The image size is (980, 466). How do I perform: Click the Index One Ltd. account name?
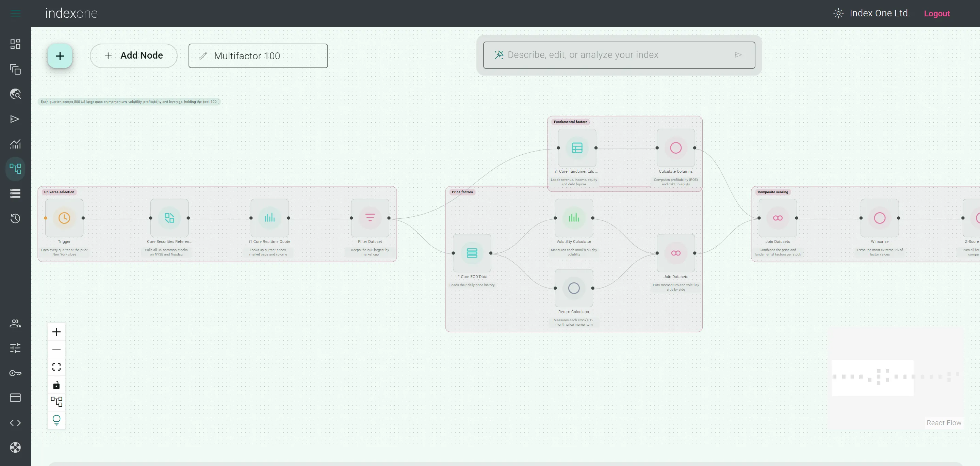click(880, 13)
